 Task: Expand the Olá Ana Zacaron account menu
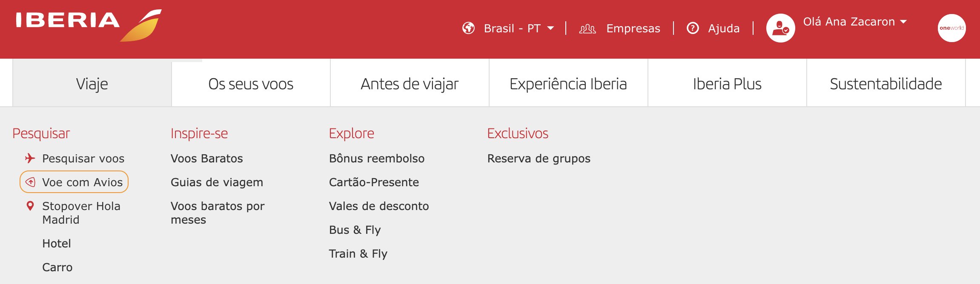[855, 22]
